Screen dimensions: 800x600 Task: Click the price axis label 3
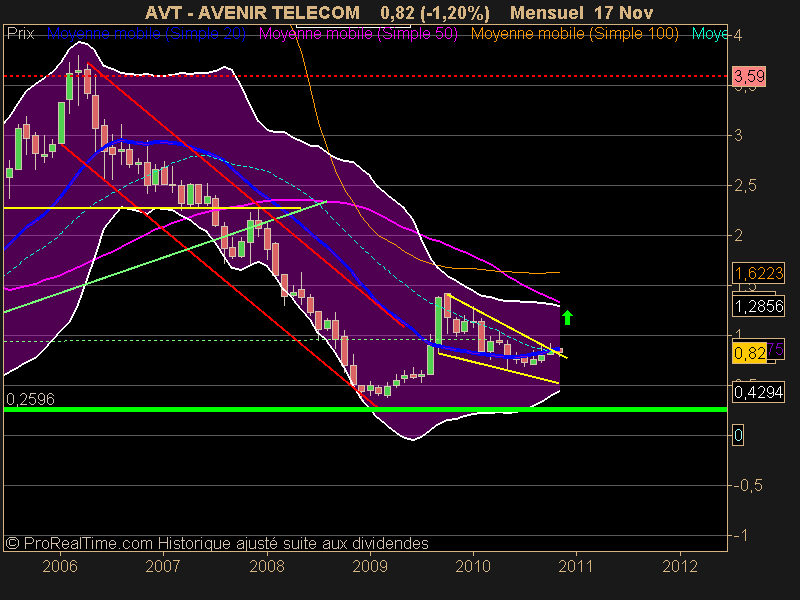click(738, 136)
